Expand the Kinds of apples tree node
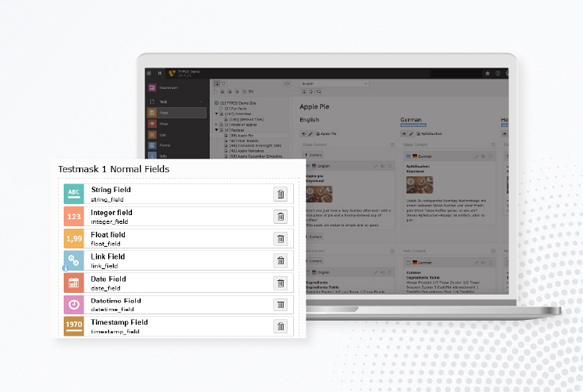The width and height of the screenshot is (583, 392). click(x=216, y=125)
